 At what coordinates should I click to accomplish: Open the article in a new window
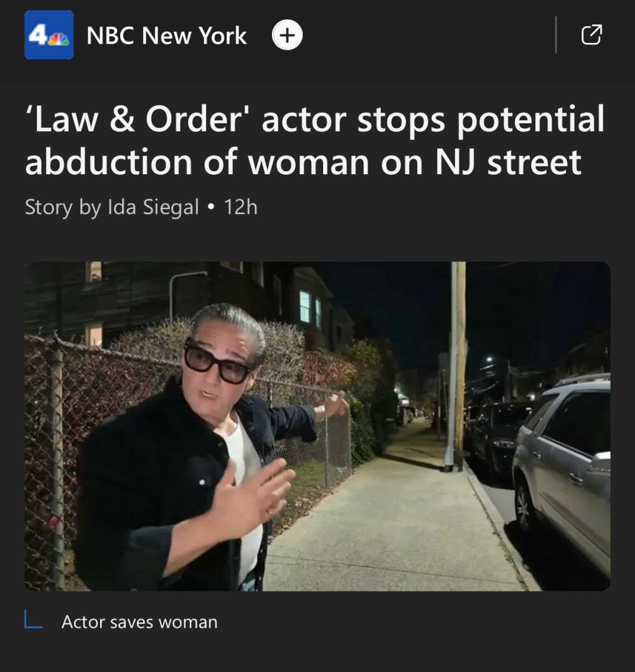(x=591, y=35)
